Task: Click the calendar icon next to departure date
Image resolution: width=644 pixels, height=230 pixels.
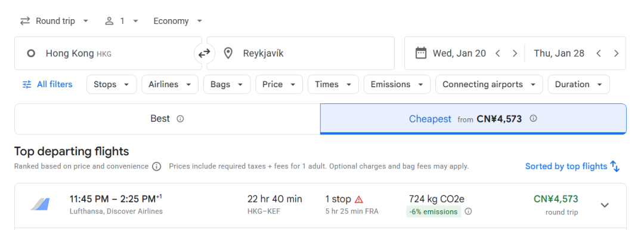Action: tap(421, 53)
